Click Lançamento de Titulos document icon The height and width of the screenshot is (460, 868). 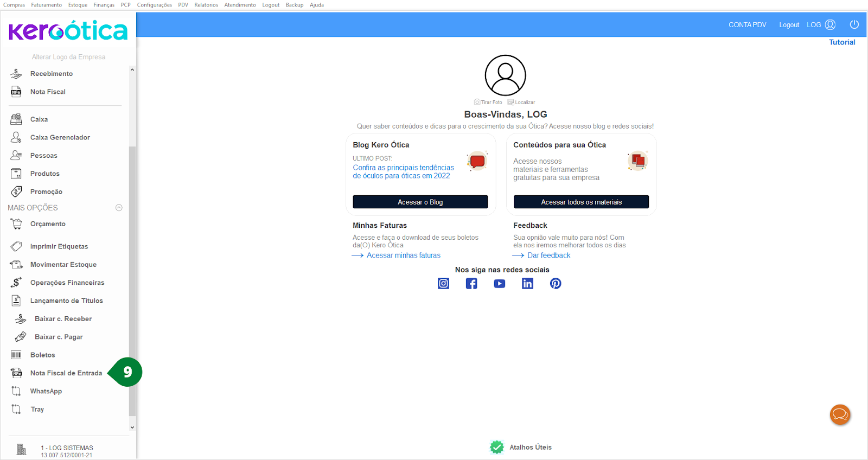tap(16, 301)
